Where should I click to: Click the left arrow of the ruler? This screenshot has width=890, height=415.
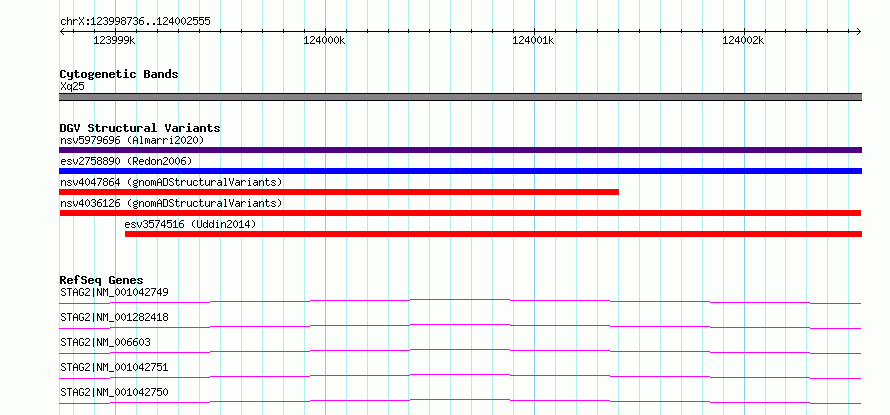pyautogui.click(x=62, y=31)
